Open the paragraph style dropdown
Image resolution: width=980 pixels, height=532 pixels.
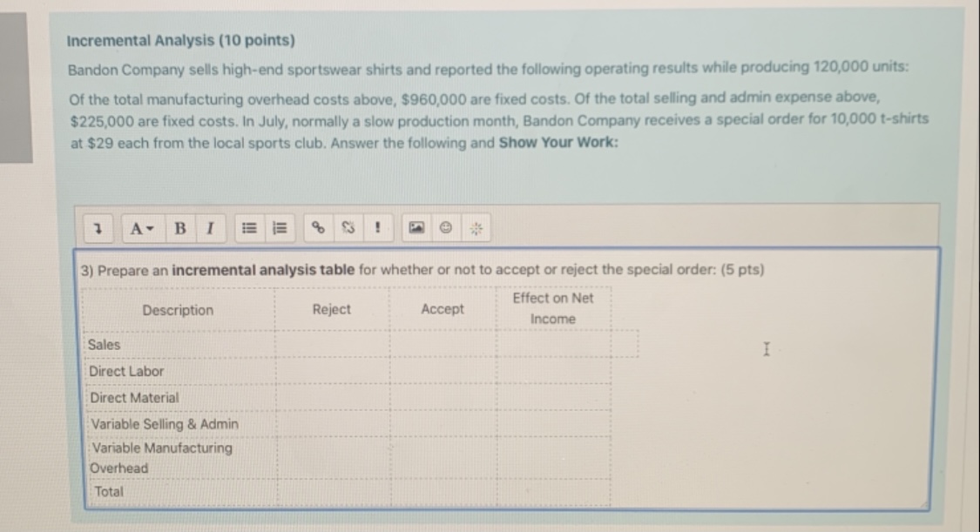click(x=142, y=228)
